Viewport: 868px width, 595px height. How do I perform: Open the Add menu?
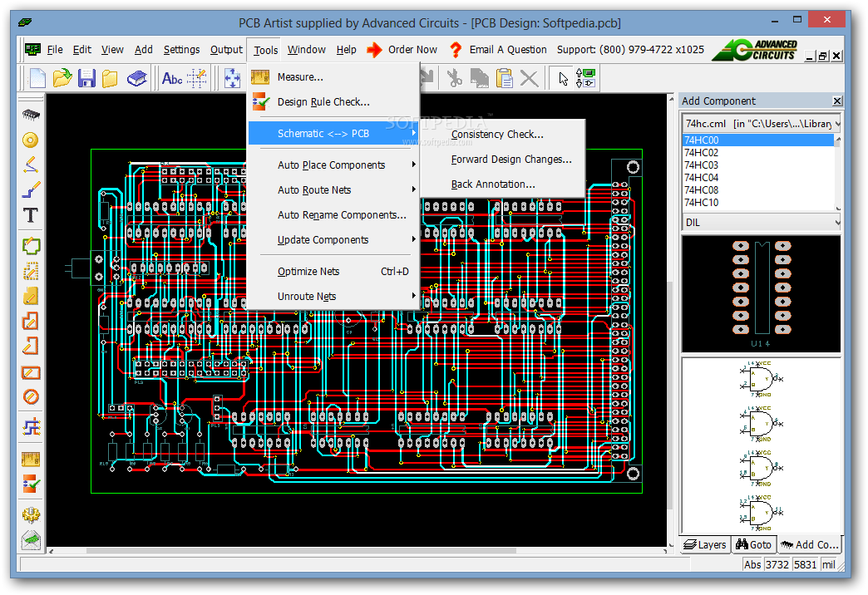(x=143, y=50)
